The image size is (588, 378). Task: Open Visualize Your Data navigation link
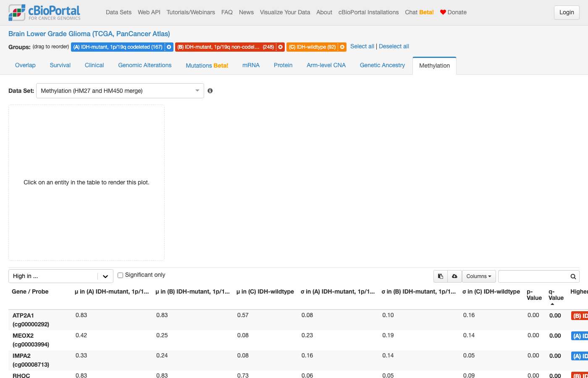coord(285,12)
